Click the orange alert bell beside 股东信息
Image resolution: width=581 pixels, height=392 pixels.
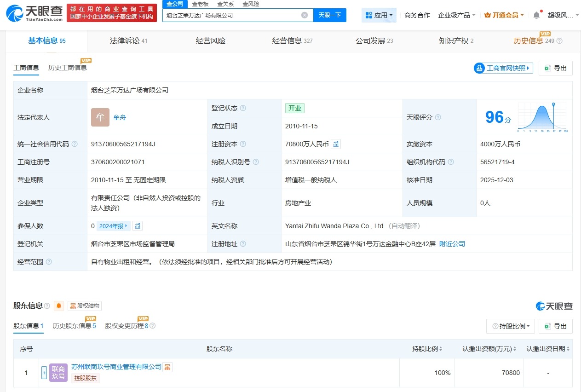tap(59, 306)
